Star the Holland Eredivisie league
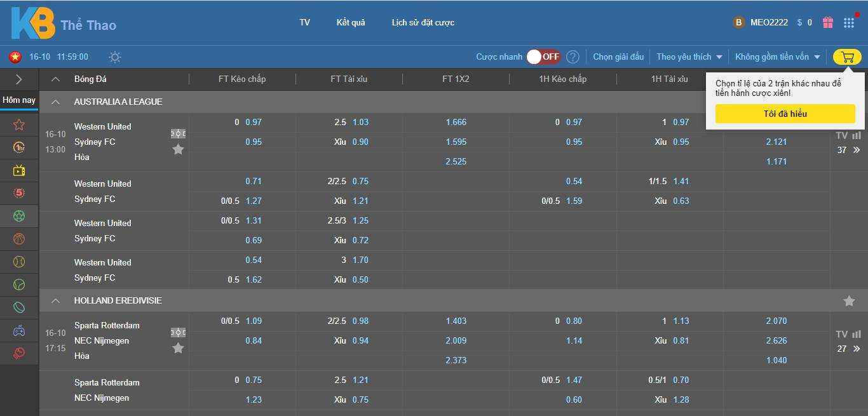Viewport: 868px width, 416px height. tap(849, 301)
